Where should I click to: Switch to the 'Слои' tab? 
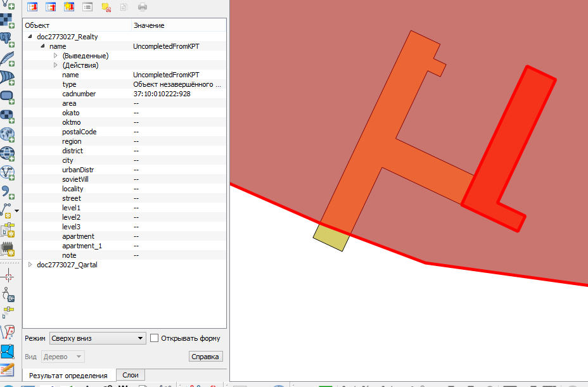click(x=130, y=375)
